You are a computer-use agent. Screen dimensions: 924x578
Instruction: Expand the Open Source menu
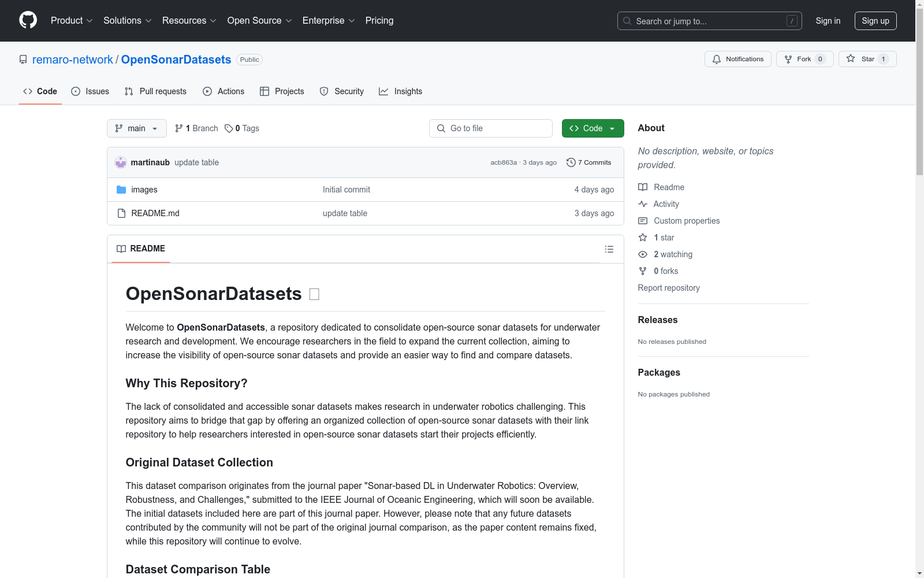click(259, 20)
